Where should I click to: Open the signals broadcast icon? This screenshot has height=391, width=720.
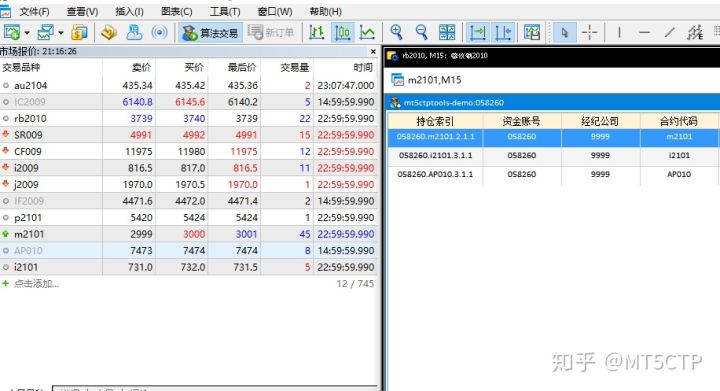click(159, 32)
